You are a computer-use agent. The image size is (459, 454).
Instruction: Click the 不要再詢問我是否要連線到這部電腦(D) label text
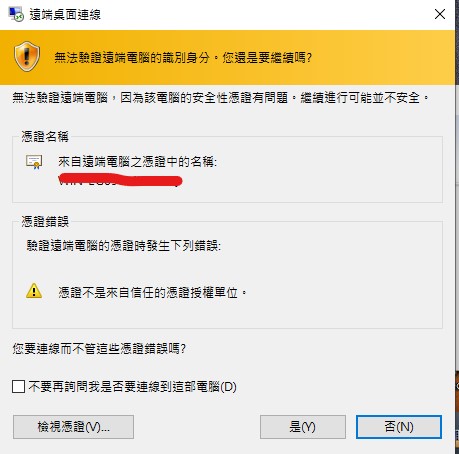click(x=132, y=387)
